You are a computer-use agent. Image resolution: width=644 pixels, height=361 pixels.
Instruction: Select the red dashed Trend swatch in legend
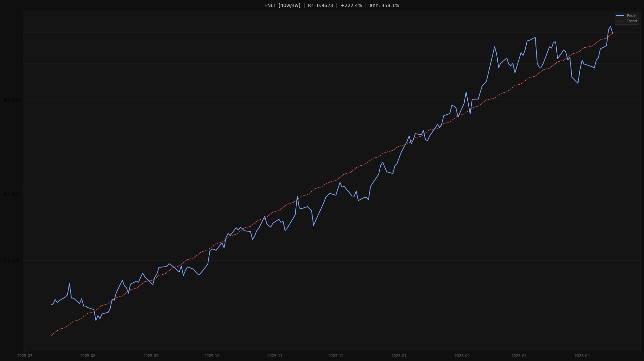click(x=620, y=21)
